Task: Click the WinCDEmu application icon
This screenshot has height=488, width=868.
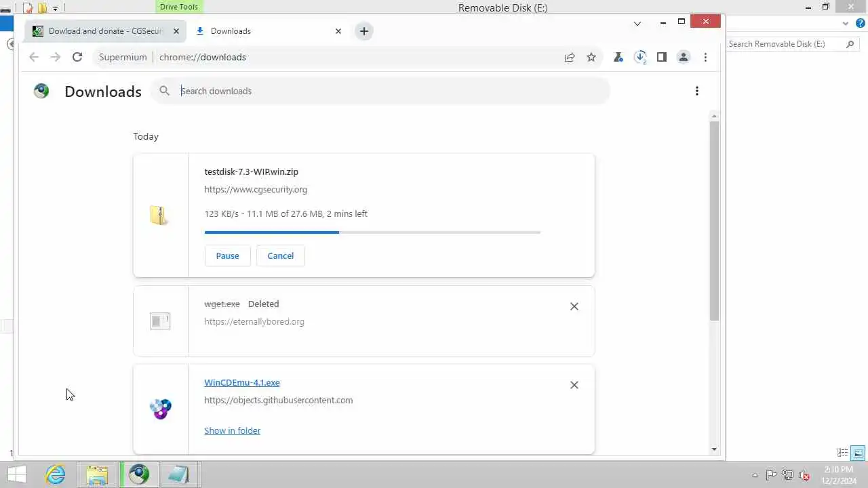Action: click(160, 409)
